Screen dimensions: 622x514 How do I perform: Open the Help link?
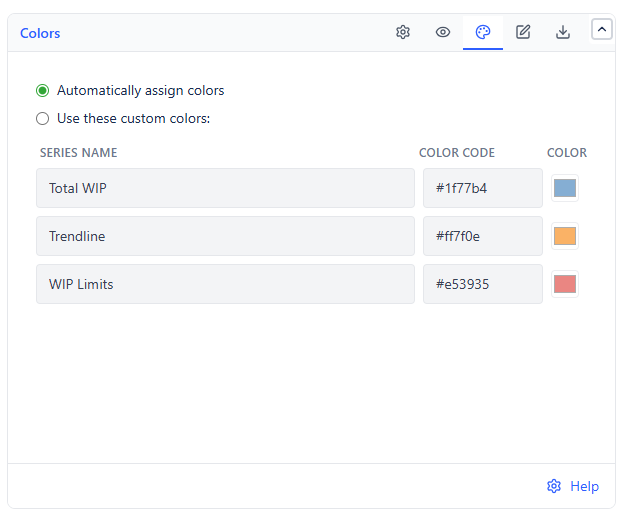584,486
